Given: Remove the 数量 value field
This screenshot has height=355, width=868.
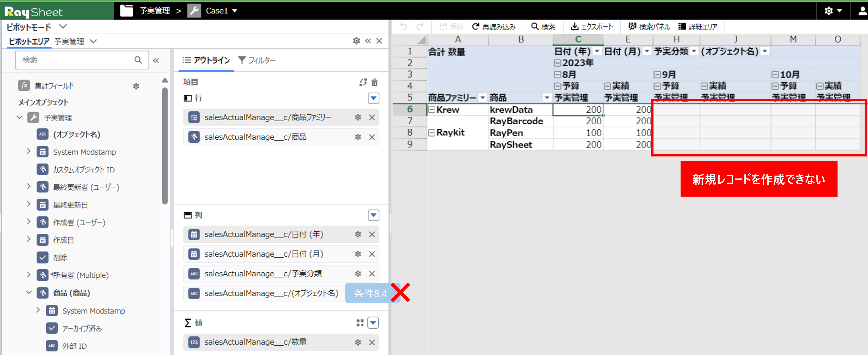Looking at the screenshot, I should 372,342.
